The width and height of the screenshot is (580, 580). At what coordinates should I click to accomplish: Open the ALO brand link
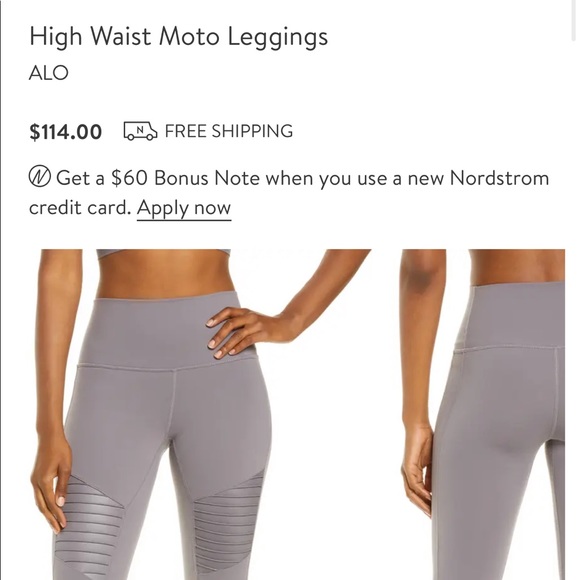[49, 72]
